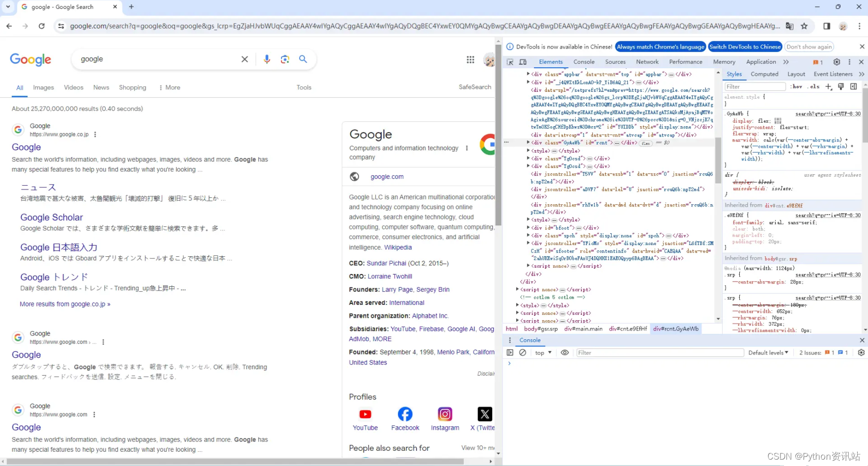The image size is (868, 466).
Task: Click the blue search magnifier icon
Action: pos(303,59)
